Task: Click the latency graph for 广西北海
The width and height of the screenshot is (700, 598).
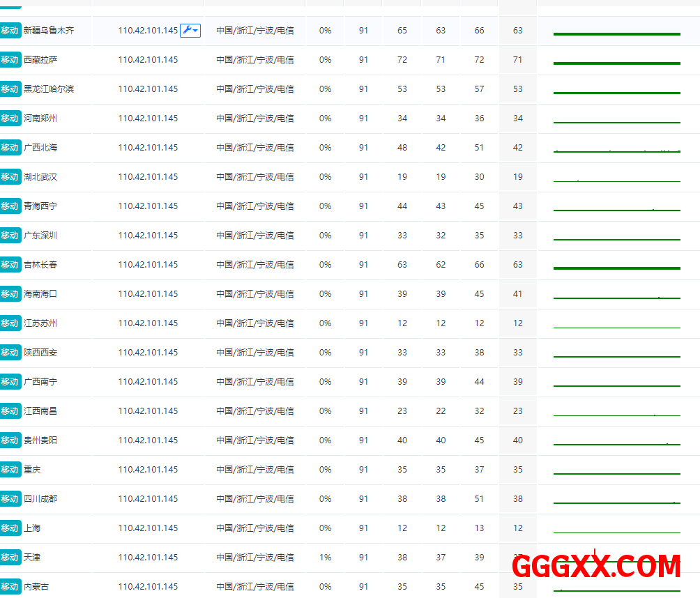Action: click(616, 149)
